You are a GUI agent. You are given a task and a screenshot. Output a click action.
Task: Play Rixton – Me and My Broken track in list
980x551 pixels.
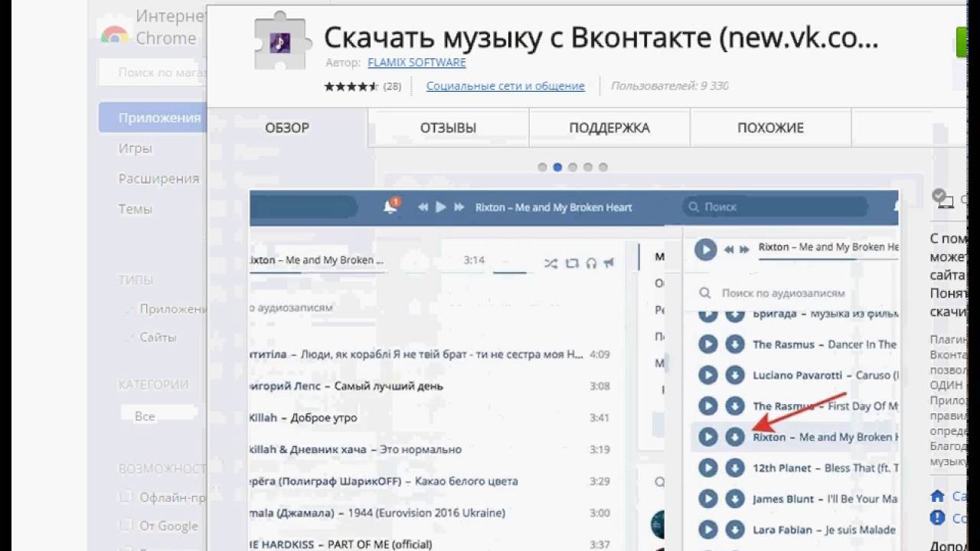[708, 437]
